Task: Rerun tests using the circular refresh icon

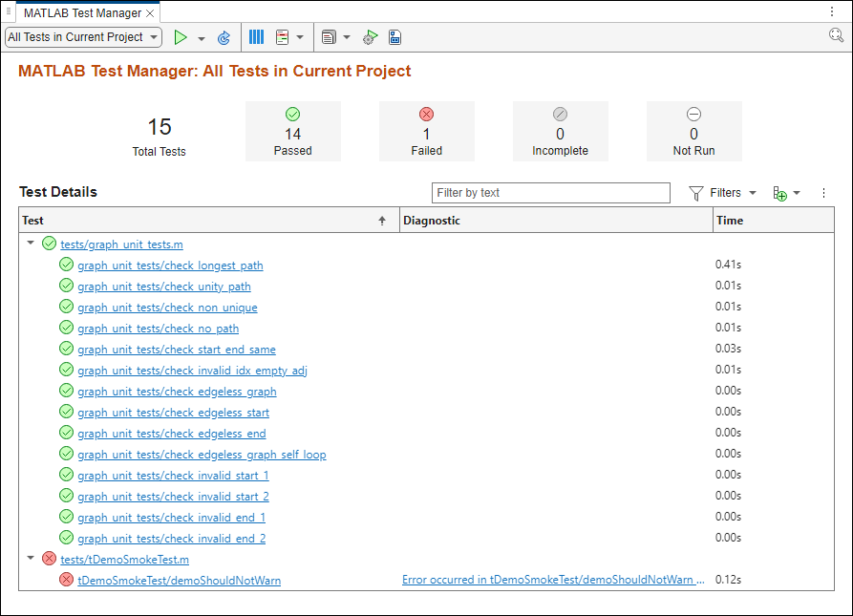Action: pyautogui.click(x=224, y=37)
